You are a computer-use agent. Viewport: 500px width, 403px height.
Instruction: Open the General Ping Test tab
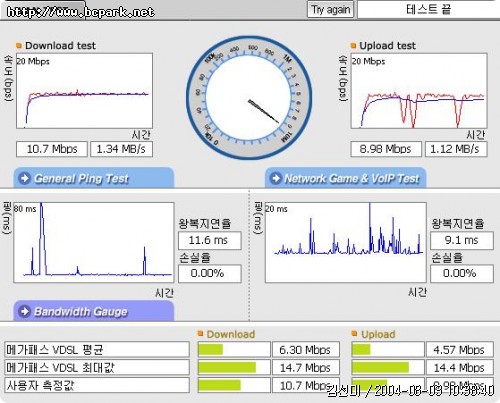click(x=94, y=178)
